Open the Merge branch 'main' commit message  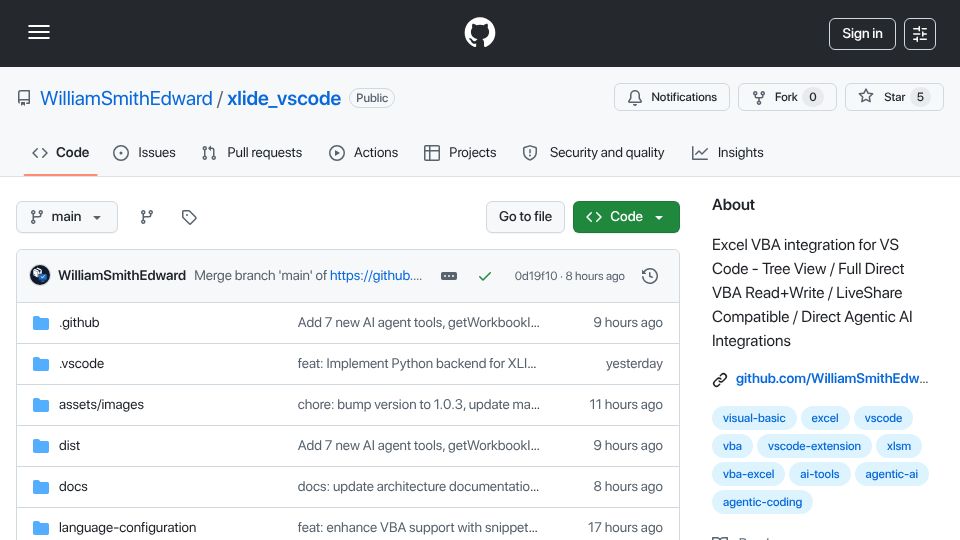[261, 276]
